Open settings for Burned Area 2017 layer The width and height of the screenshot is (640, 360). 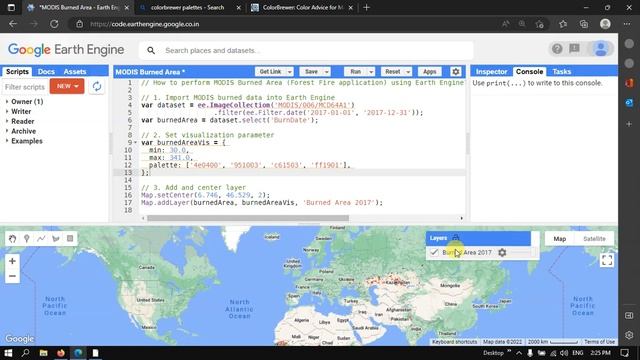(x=502, y=253)
